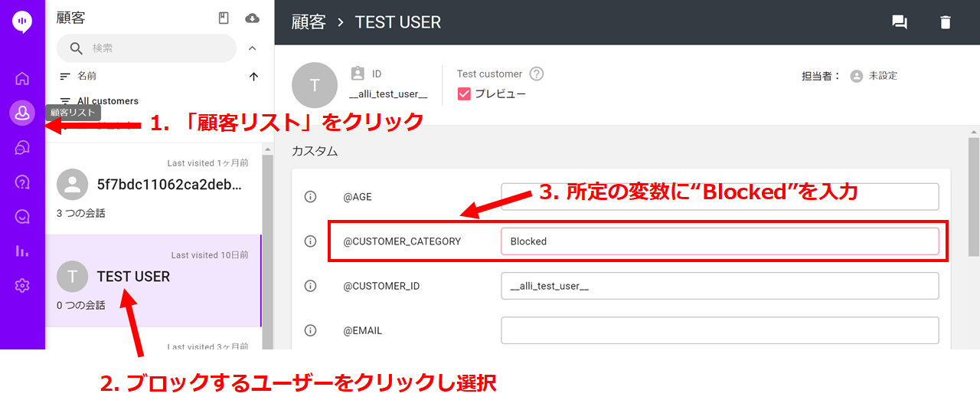Screen dimensions: 980x410
Task: Click the info icon for @EMAIL
Action: [311, 330]
